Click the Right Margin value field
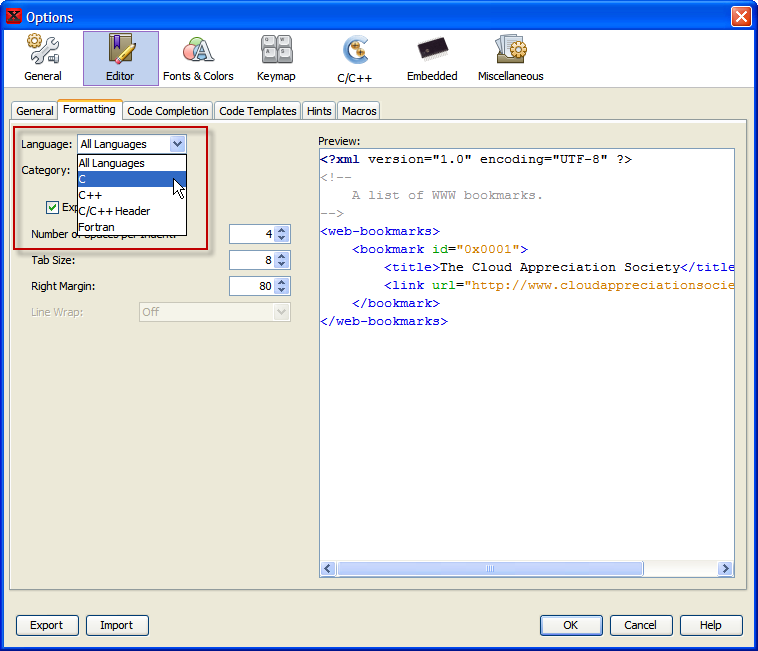Image resolution: width=758 pixels, height=651 pixels. coord(251,286)
